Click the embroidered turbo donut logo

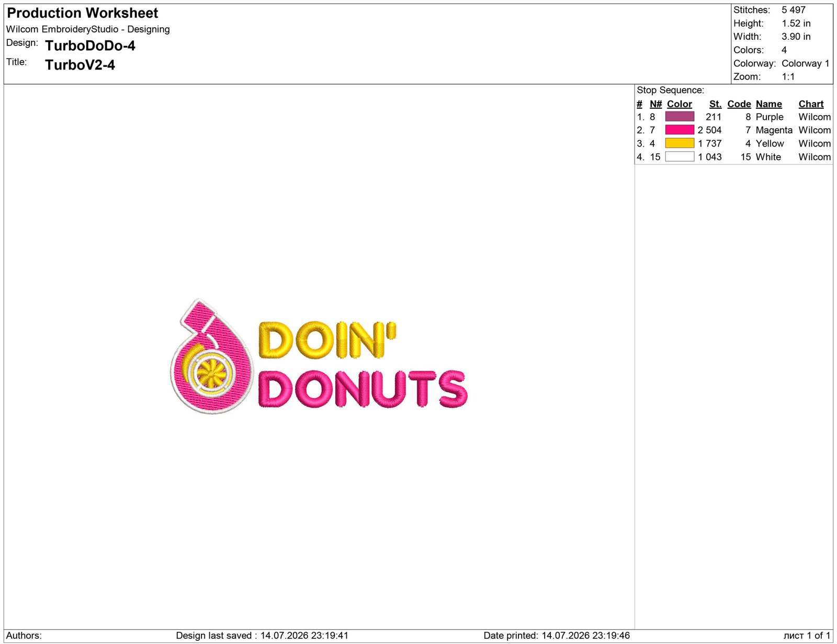pyautogui.click(x=212, y=356)
